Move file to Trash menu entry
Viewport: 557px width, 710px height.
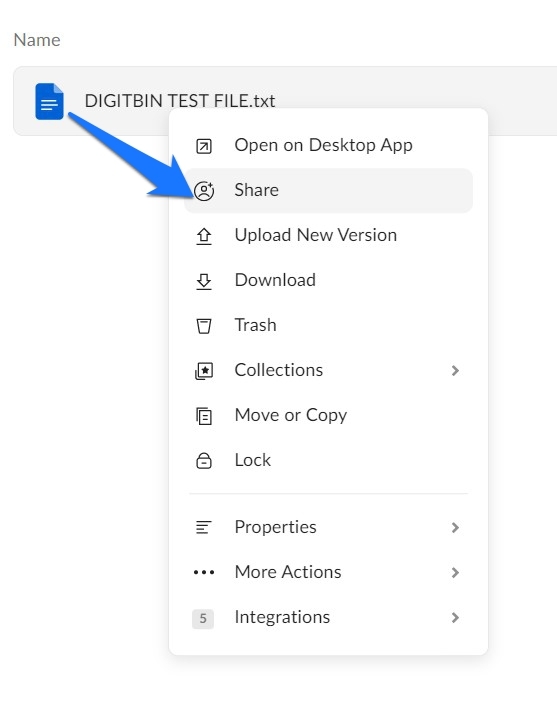click(328, 325)
